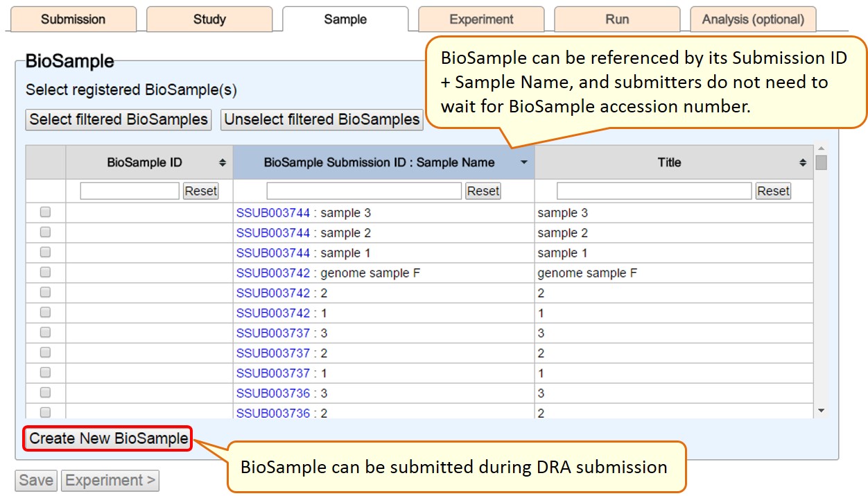Select checkbox for SSUB003737 : 1

[46, 373]
